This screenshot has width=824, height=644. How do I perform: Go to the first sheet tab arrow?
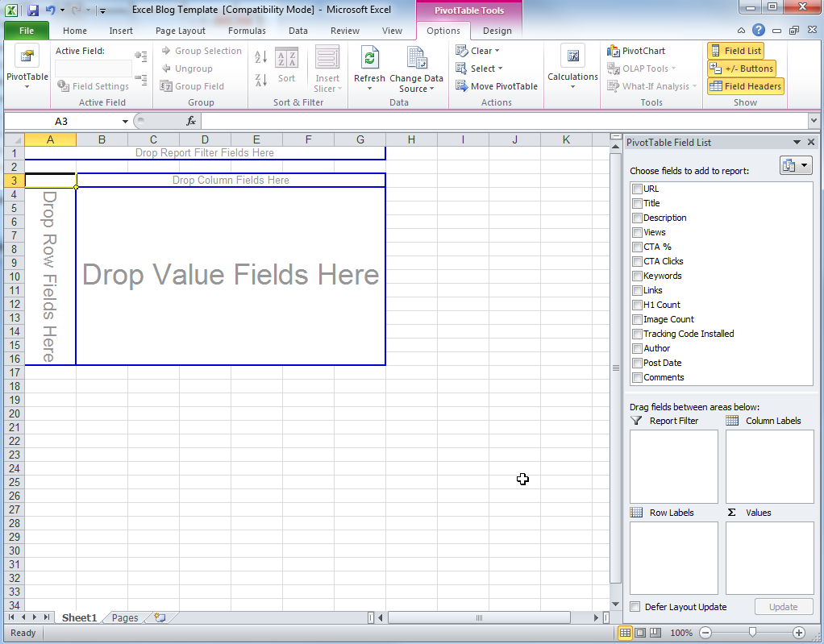(x=11, y=617)
